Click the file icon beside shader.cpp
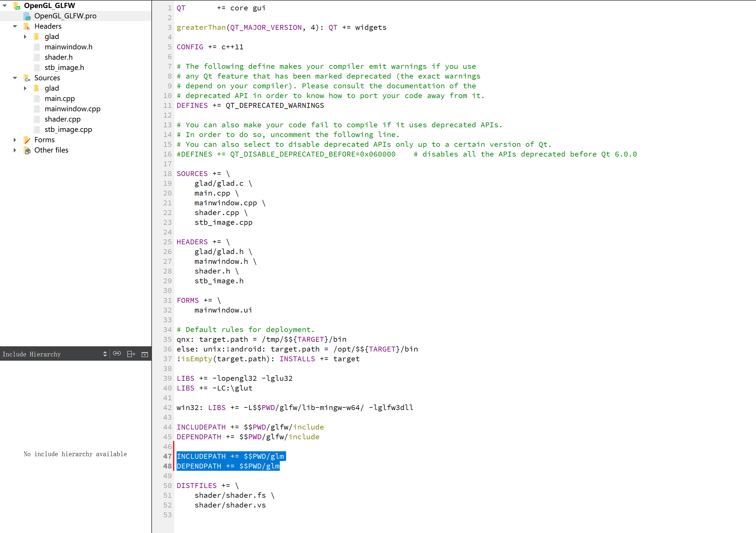 [x=37, y=119]
